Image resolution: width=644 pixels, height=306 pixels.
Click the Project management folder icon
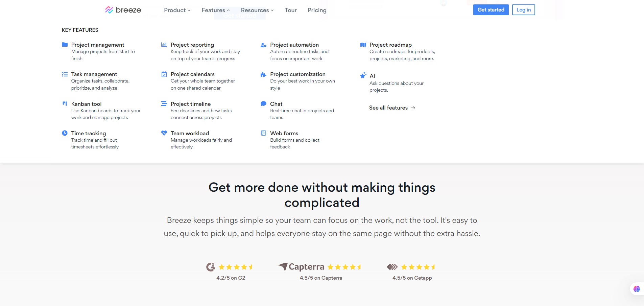pos(65,45)
